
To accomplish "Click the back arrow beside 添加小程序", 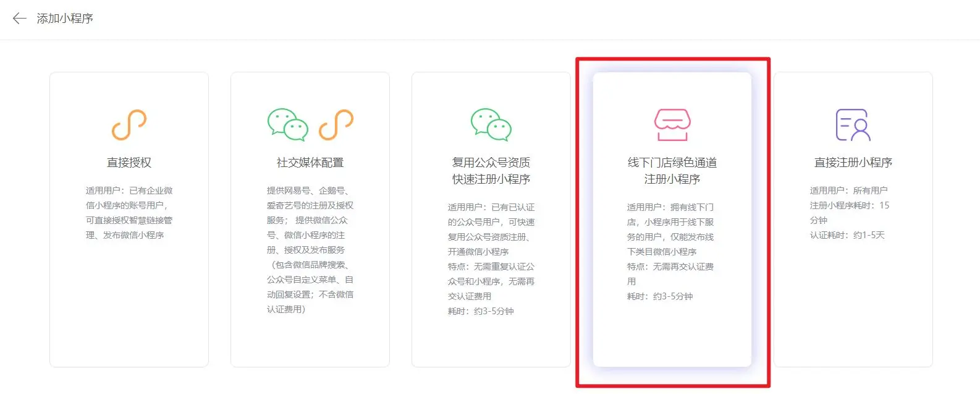I will point(20,19).
